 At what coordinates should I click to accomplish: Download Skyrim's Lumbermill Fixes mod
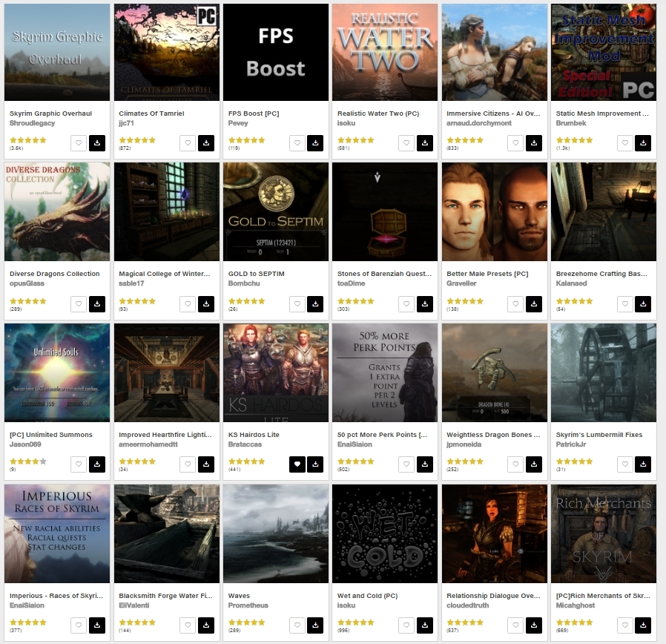point(643,464)
